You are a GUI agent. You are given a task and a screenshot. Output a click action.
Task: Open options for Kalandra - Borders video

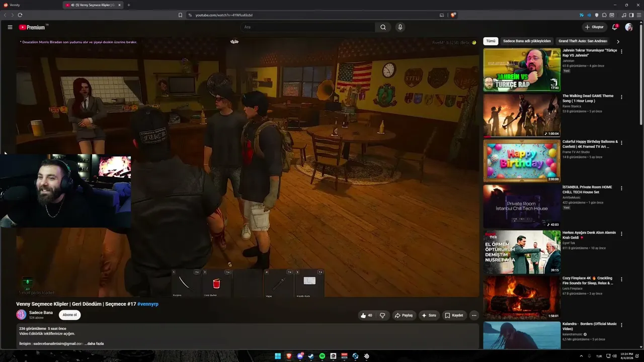tap(621, 325)
